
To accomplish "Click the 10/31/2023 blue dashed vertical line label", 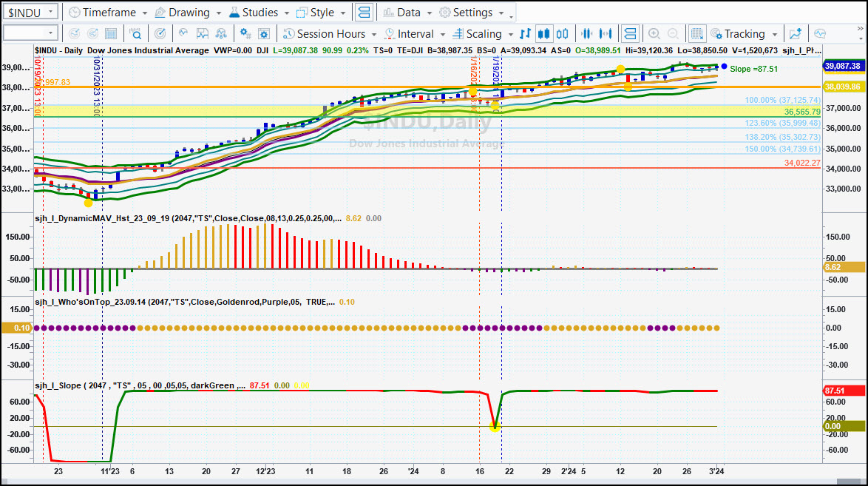I will pyautogui.click(x=96, y=86).
